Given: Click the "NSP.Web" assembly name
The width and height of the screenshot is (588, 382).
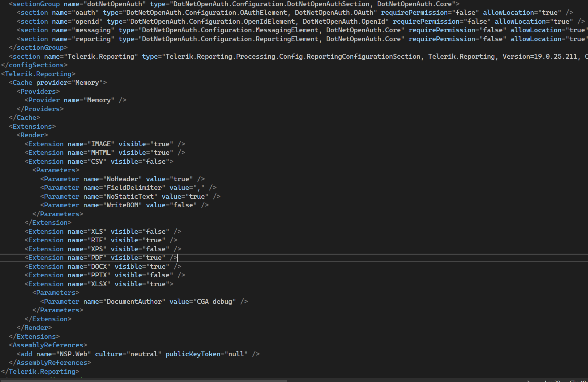Looking at the screenshot, I should click(x=73, y=354).
